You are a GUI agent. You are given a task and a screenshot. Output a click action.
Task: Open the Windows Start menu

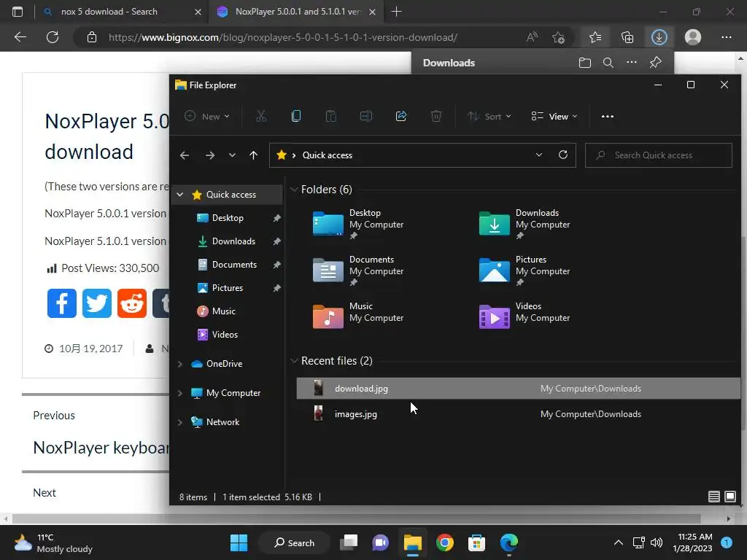239,542
